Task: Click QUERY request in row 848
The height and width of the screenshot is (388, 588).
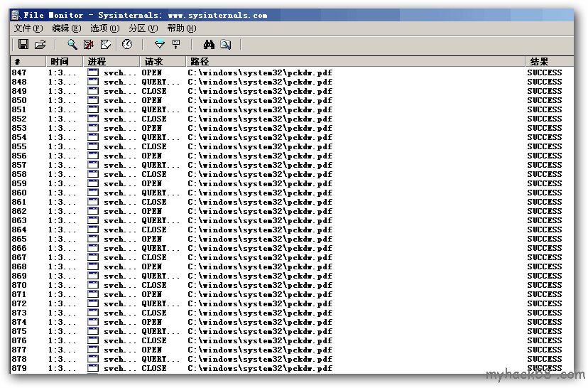Action: pyautogui.click(x=160, y=82)
